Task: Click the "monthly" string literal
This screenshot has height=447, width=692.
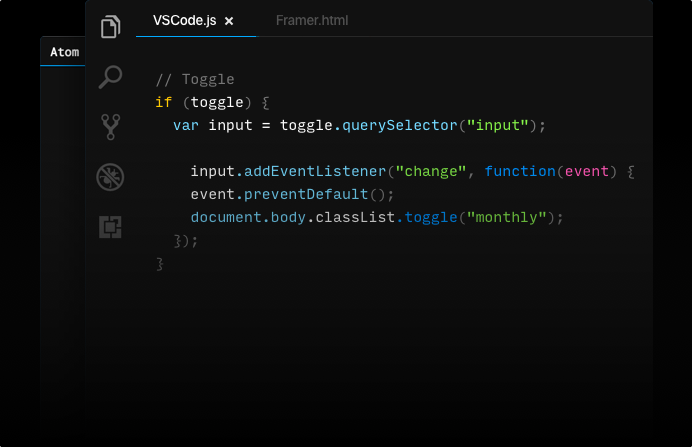Action: click(x=506, y=217)
